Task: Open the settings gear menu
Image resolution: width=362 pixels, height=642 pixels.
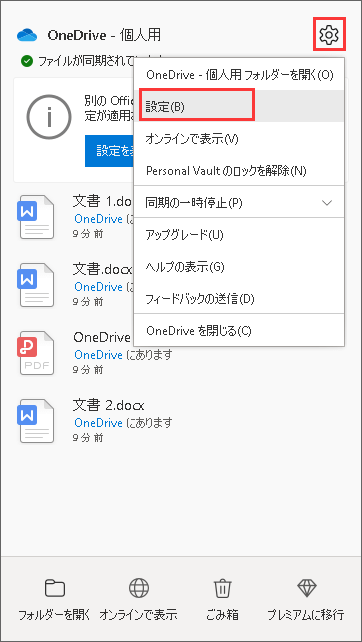Action: click(329, 34)
